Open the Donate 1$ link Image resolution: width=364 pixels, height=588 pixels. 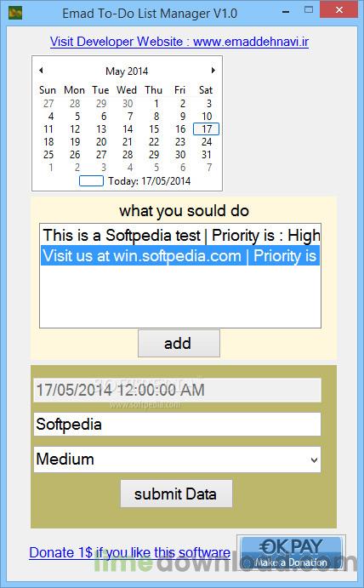(130, 552)
